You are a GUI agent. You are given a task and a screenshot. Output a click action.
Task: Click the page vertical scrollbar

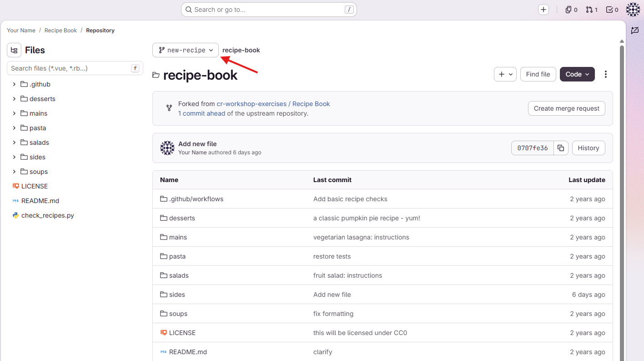point(622,200)
